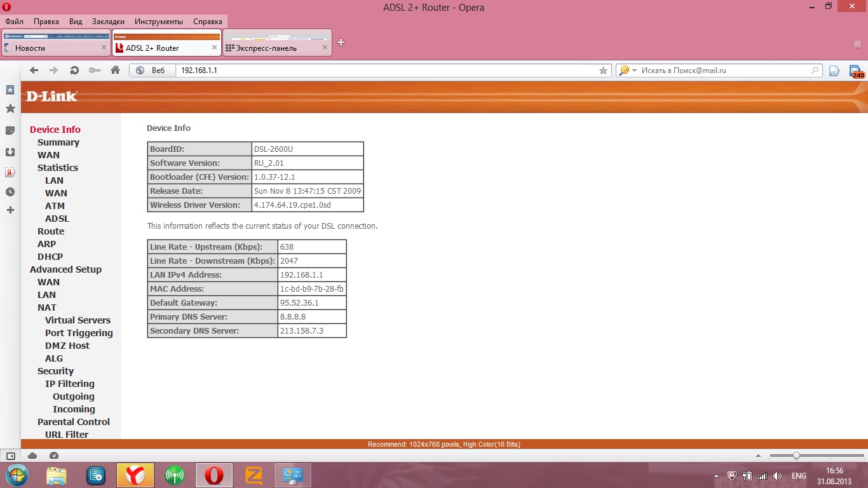Open Port Triggering settings
The width and height of the screenshot is (868, 488).
(x=79, y=333)
